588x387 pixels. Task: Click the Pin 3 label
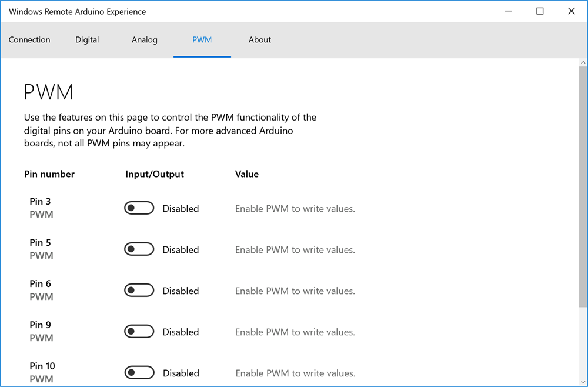tap(41, 202)
